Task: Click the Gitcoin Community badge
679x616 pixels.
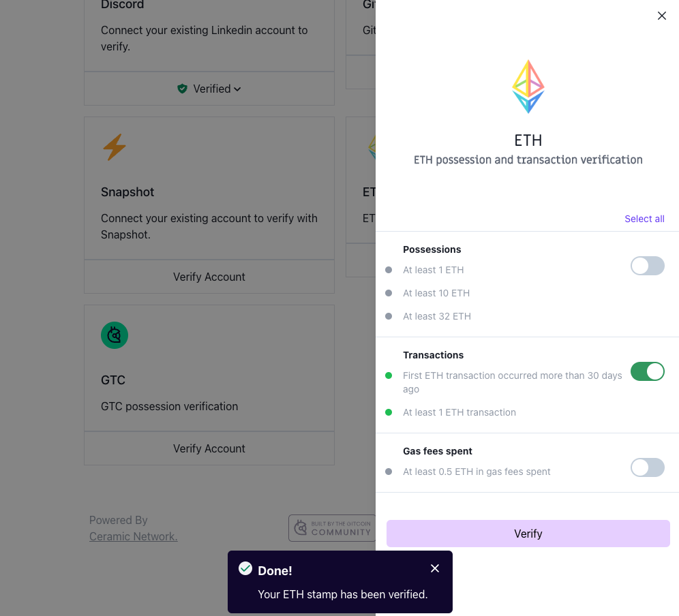Action: pyautogui.click(x=332, y=528)
